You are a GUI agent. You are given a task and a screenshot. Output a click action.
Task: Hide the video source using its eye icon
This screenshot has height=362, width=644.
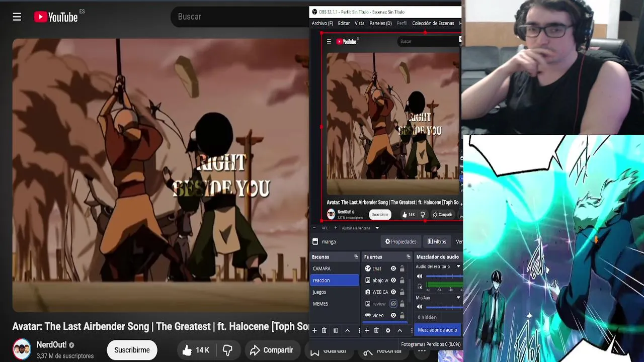point(393,315)
